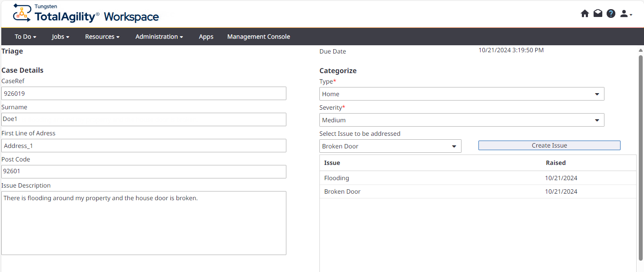Expand the Severity dropdown showing Medium
The width and height of the screenshot is (644, 272).
[x=461, y=120]
